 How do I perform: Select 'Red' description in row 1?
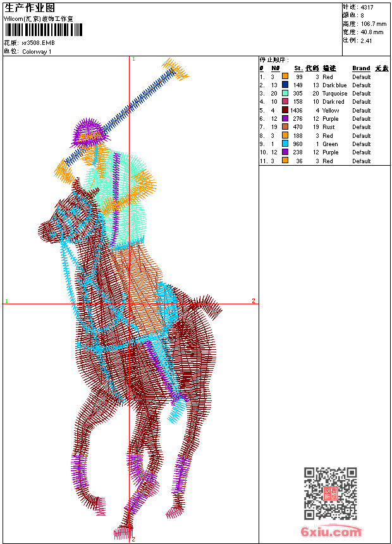point(328,77)
